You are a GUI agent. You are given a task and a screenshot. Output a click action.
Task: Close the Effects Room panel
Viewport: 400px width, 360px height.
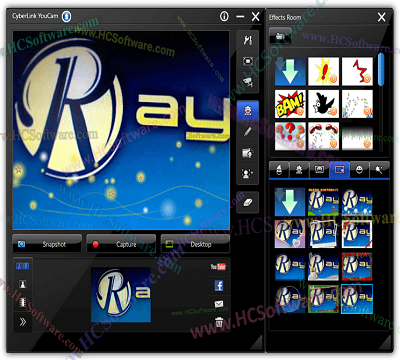[382, 17]
